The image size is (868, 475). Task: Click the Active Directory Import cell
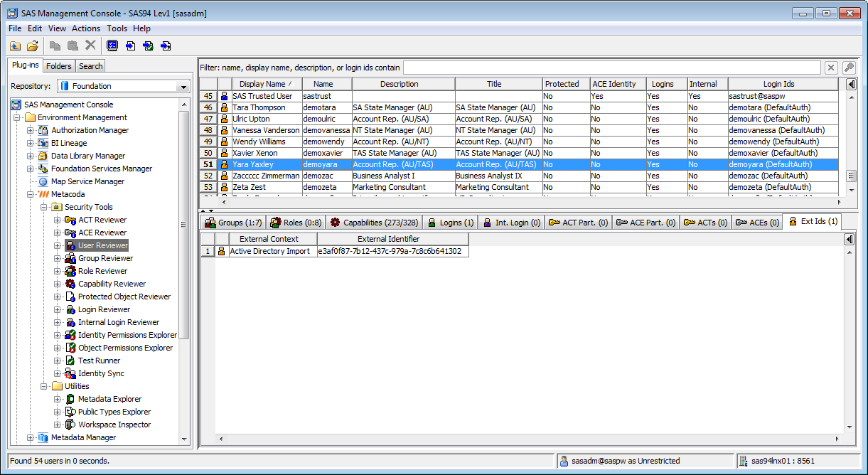[x=273, y=251]
